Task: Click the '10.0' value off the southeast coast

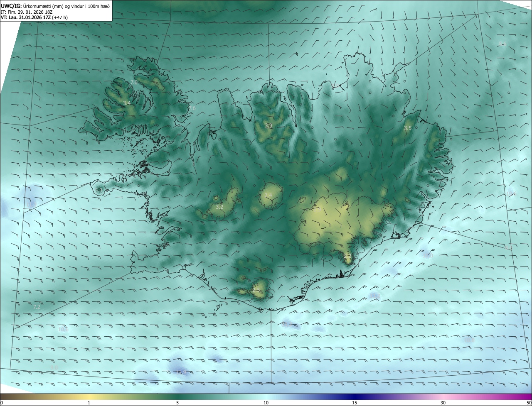Action: [x=428, y=255]
